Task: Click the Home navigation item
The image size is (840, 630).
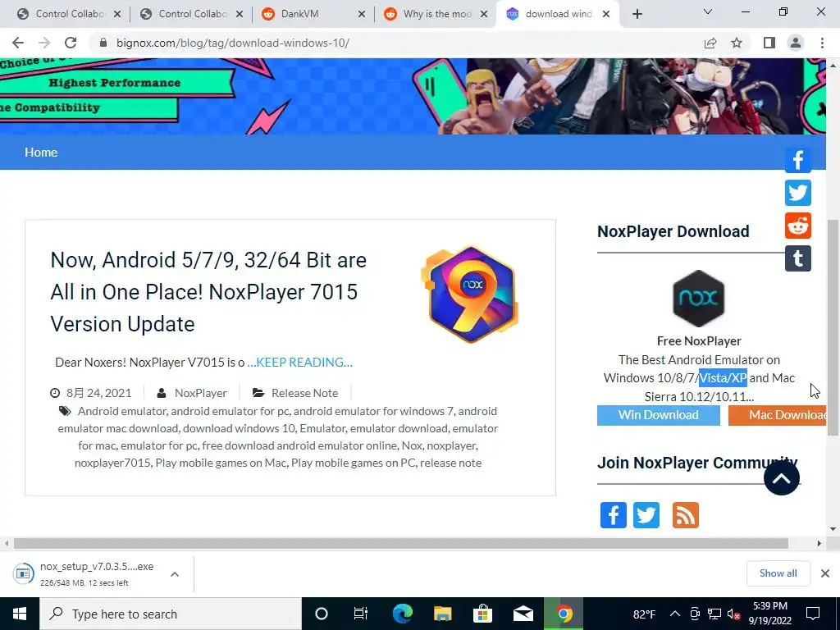Action: pos(41,152)
